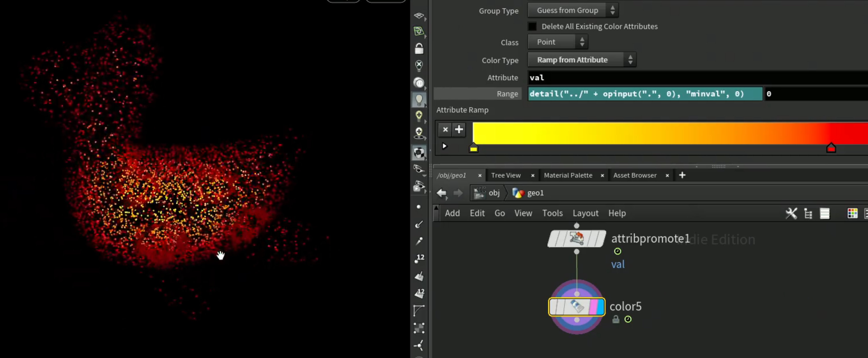
Task: Toggle the shaded material ball display option
Action: (419, 153)
